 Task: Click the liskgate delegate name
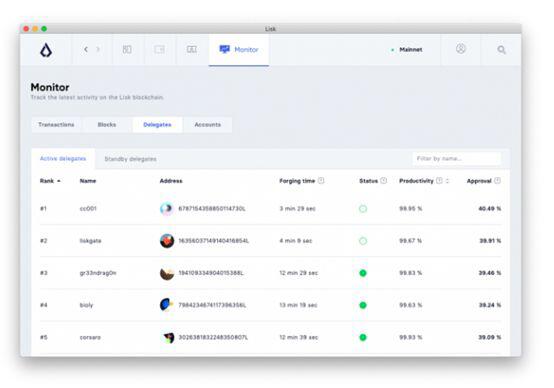click(90, 241)
